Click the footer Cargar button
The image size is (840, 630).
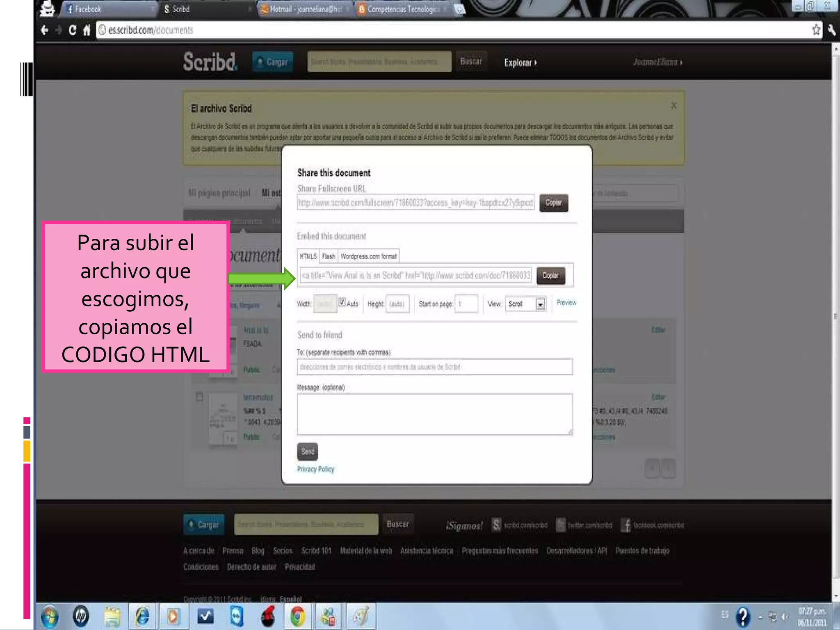point(204,525)
